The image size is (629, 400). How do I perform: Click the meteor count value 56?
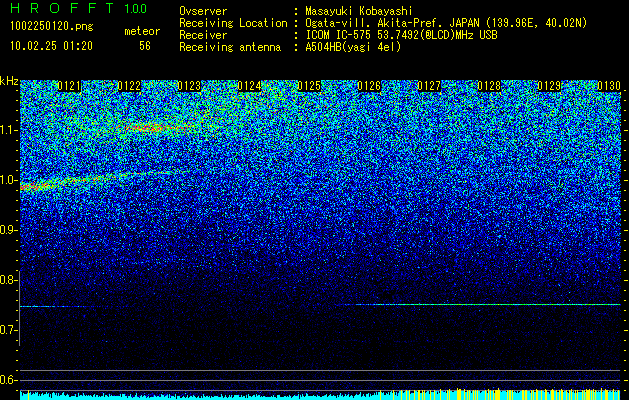click(145, 46)
